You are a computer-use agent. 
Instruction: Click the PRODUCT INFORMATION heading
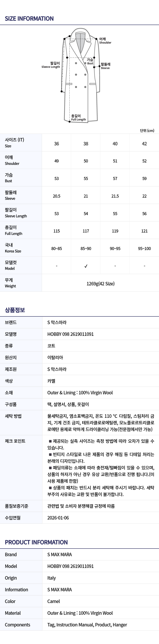[36, 542]
